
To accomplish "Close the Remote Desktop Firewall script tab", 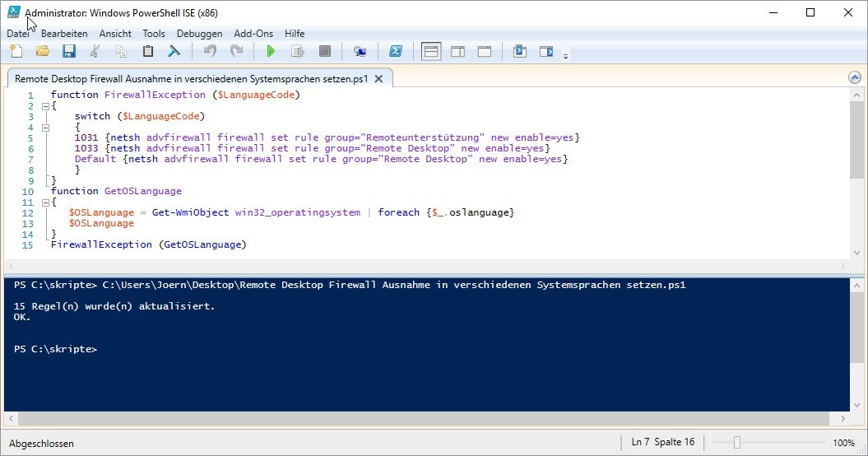I will 378,79.
